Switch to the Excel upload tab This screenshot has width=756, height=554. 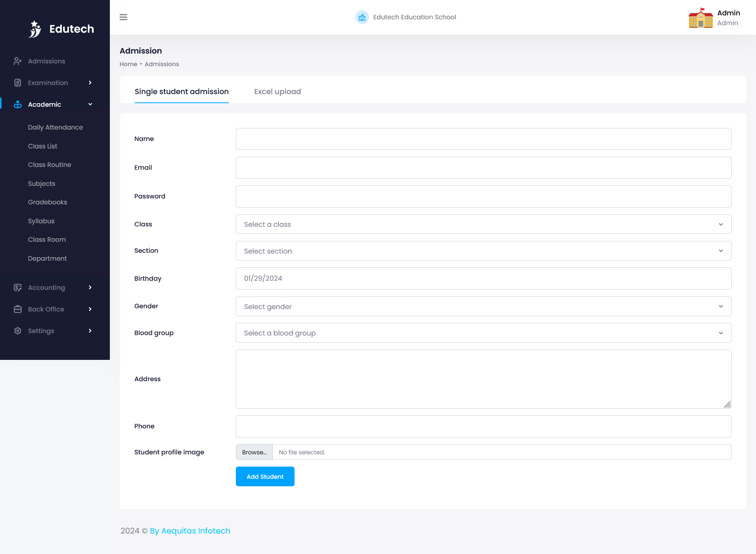click(x=277, y=91)
